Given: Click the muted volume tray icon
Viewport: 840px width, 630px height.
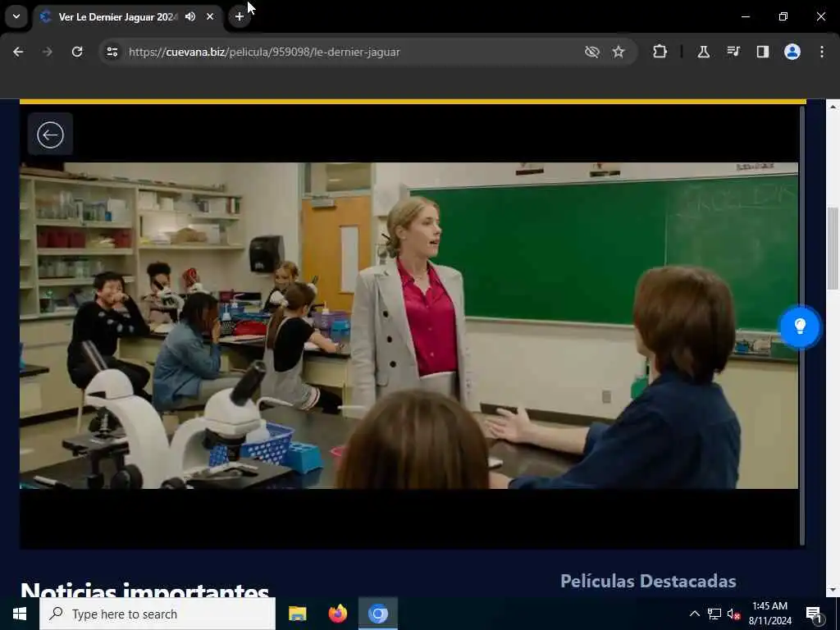Looking at the screenshot, I should tap(733, 614).
